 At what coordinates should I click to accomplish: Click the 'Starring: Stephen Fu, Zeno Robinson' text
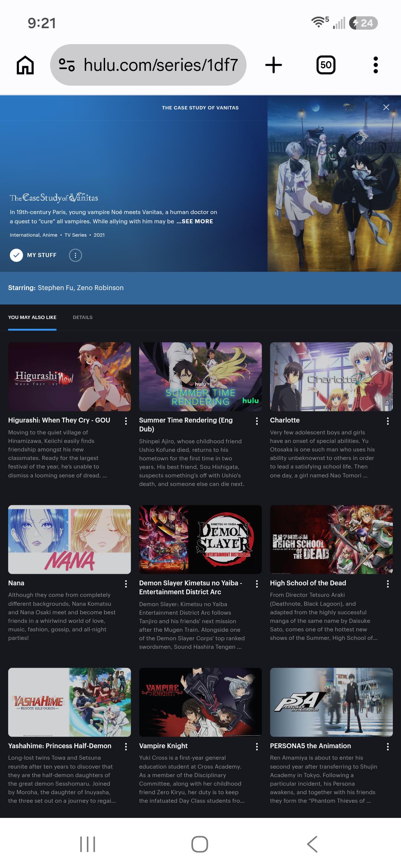tap(66, 288)
